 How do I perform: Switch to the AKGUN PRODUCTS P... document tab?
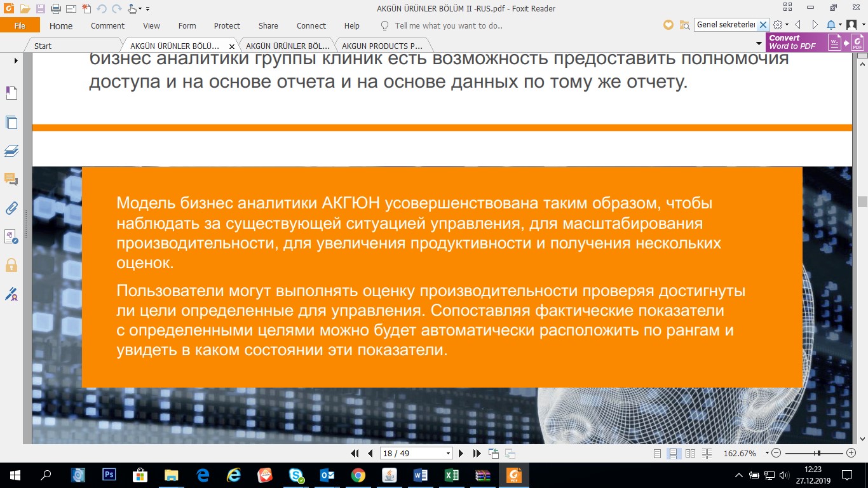tap(382, 46)
